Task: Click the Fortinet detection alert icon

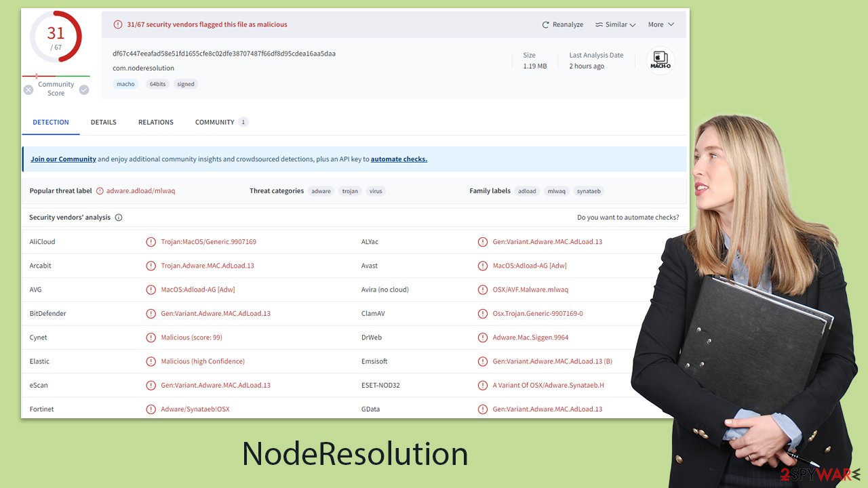Action: [x=151, y=409]
